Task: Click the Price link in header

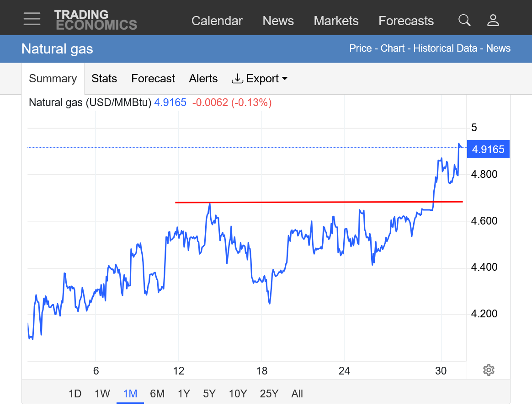Action: pos(361,48)
